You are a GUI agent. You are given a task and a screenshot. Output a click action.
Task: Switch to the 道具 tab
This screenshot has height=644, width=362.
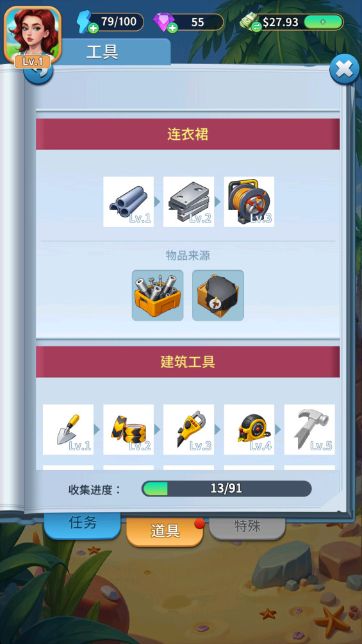click(165, 531)
